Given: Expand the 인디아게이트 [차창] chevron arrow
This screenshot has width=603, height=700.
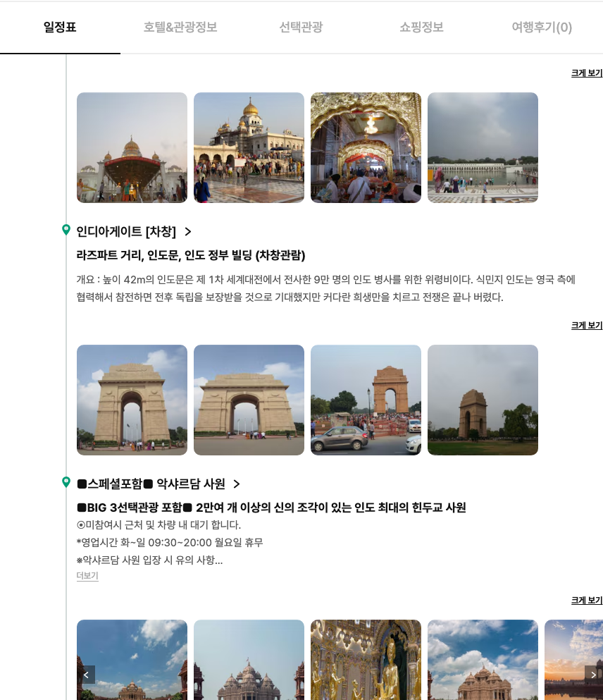Looking at the screenshot, I should click(188, 232).
